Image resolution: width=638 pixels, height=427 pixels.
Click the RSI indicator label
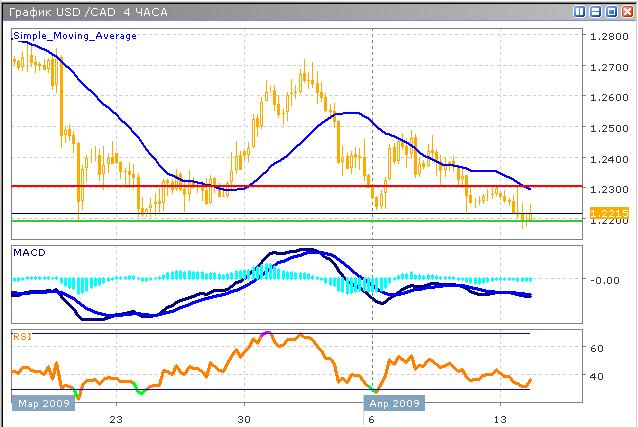21,337
